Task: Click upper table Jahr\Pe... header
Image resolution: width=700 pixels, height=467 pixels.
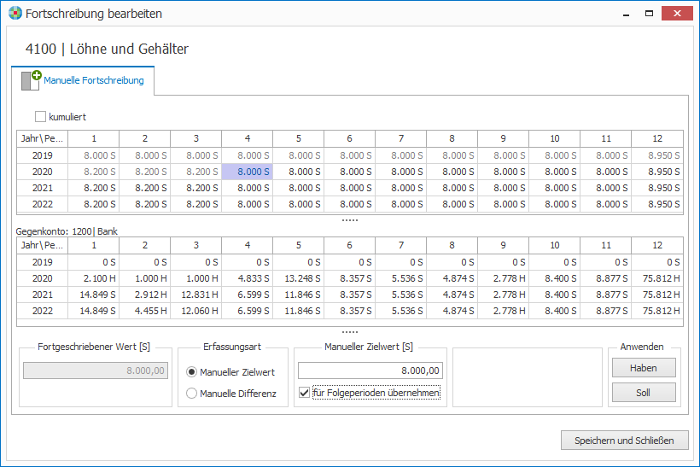Action: pyautogui.click(x=42, y=139)
